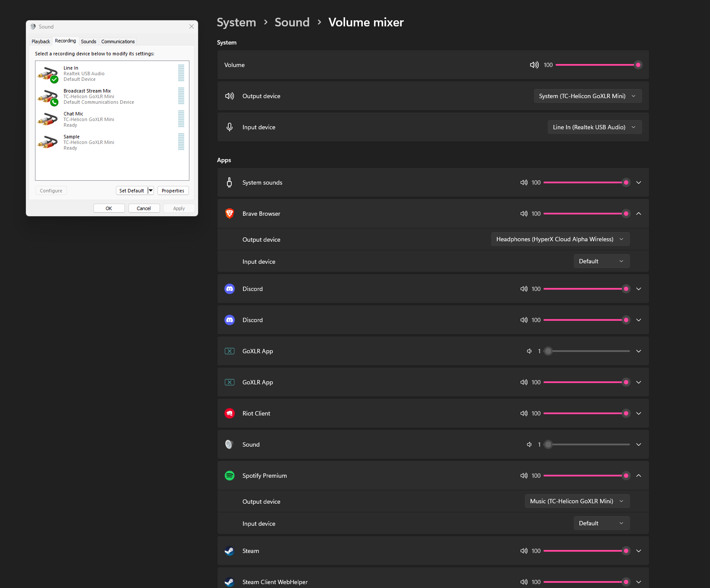Click the System sounds icon
The width and height of the screenshot is (710, 588).
230,182
